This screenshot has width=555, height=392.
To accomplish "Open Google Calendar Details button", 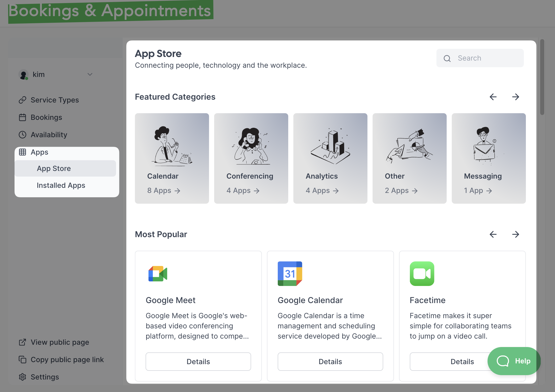I will click(x=330, y=362).
